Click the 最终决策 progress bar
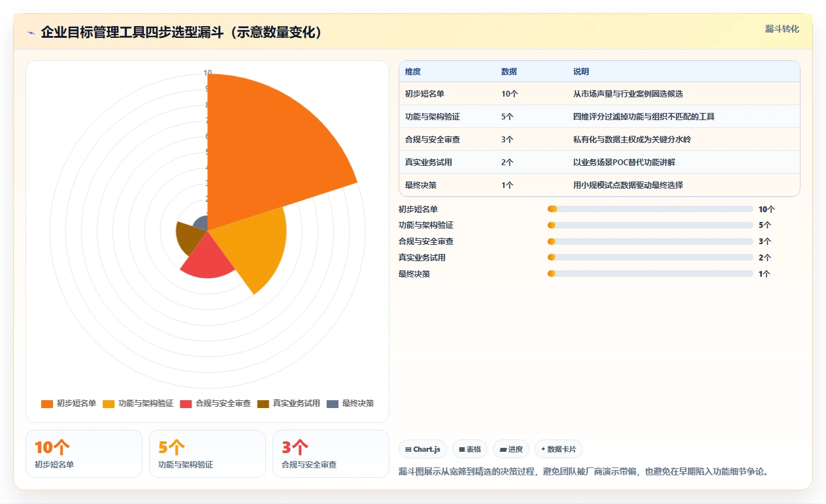 tap(650, 274)
